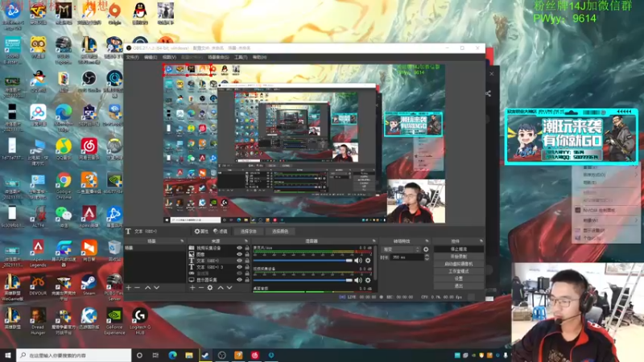The height and width of the screenshot is (362, 644).
Task: Increase transition duration with up stepper arrow
Action: pyautogui.click(x=427, y=255)
